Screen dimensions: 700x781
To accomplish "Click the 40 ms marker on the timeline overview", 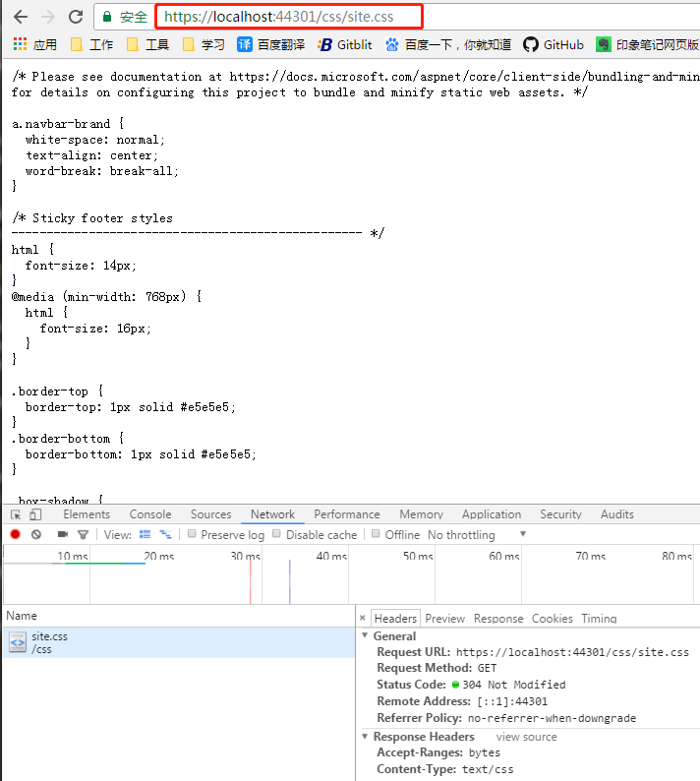I will point(331,556).
